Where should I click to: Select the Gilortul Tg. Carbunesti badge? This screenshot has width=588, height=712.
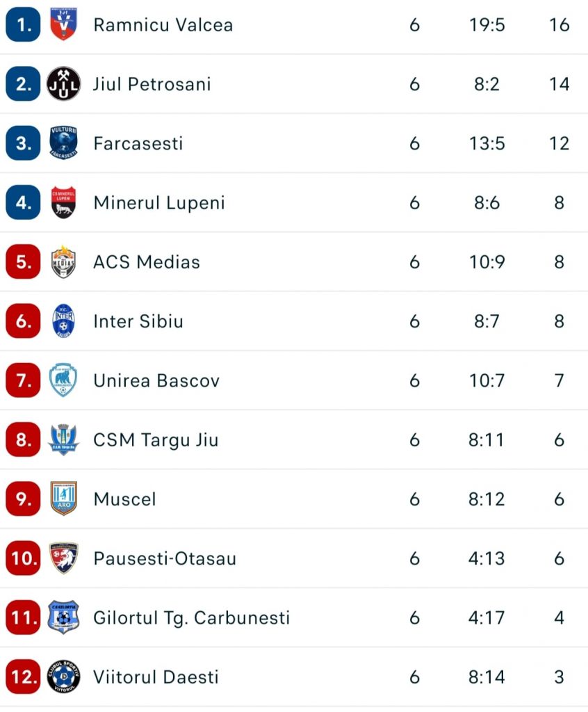[x=63, y=617]
